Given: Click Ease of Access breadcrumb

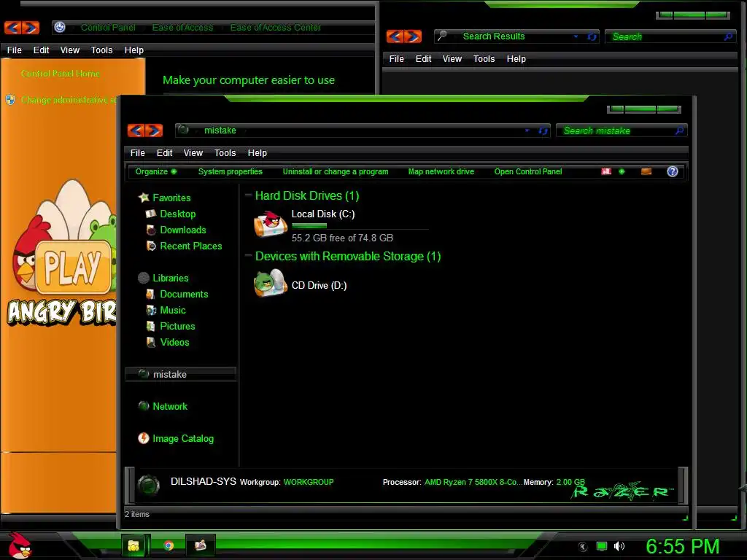Looking at the screenshot, I should point(182,28).
